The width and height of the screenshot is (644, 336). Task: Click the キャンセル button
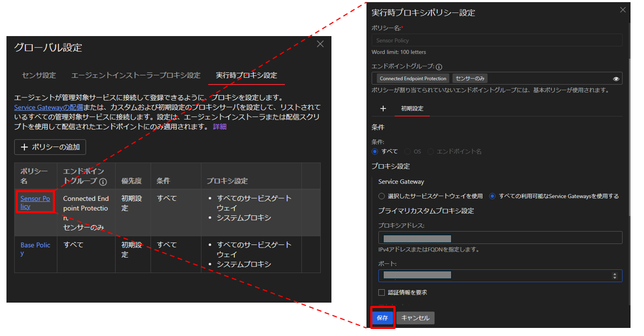tap(415, 318)
